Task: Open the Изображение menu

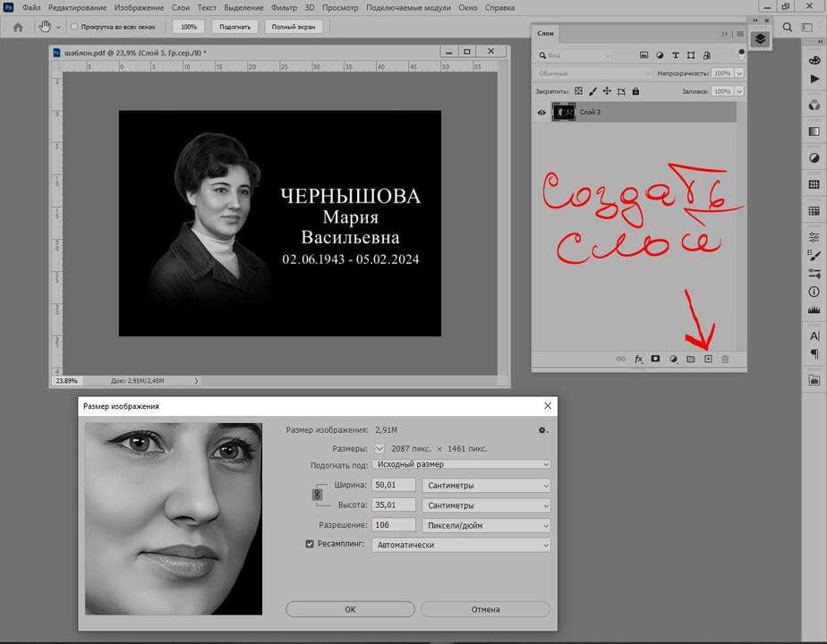Action: coord(139,7)
